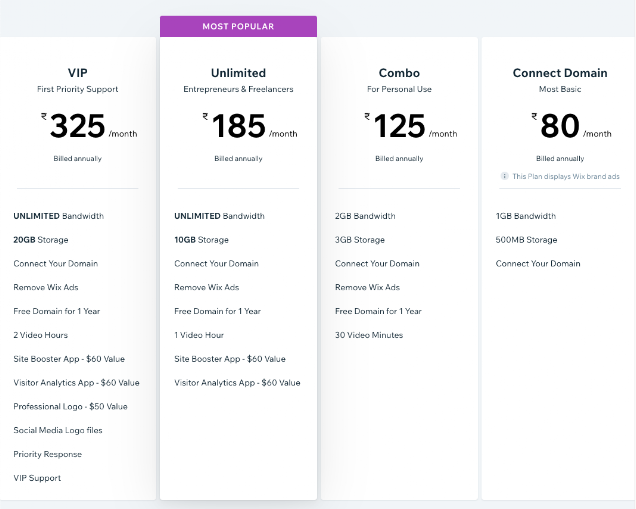The image size is (636, 509).
Task: Click Professional Logo - $50 Value
Action: click(70, 407)
